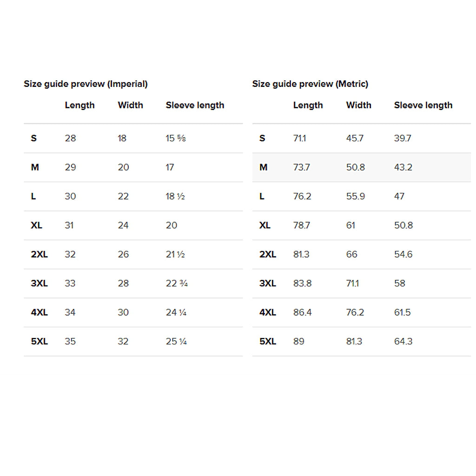Image resolution: width=476 pixels, height=476 pixels.
Task: Click the 86.4 length value
Action: coord(302,312)
